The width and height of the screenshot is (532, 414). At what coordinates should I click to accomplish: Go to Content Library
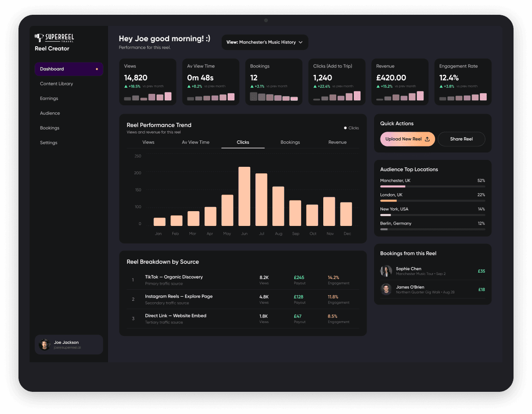56,84
